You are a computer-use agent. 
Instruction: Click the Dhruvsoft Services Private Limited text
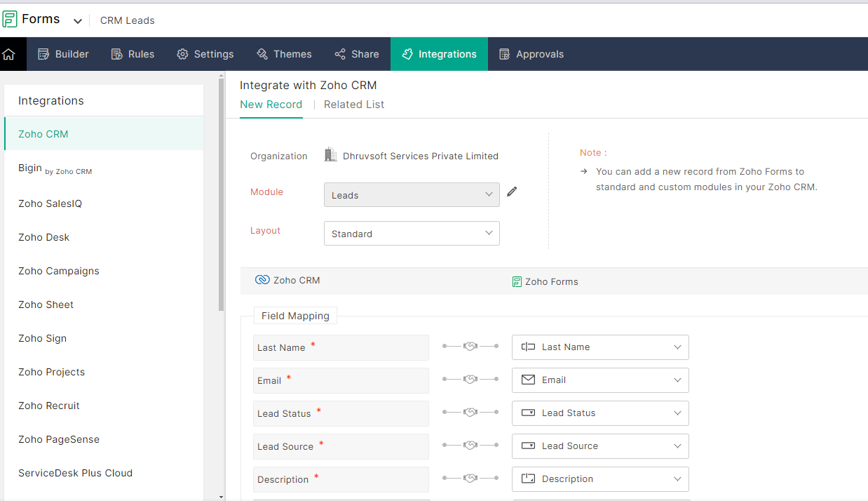coord(421,156)
